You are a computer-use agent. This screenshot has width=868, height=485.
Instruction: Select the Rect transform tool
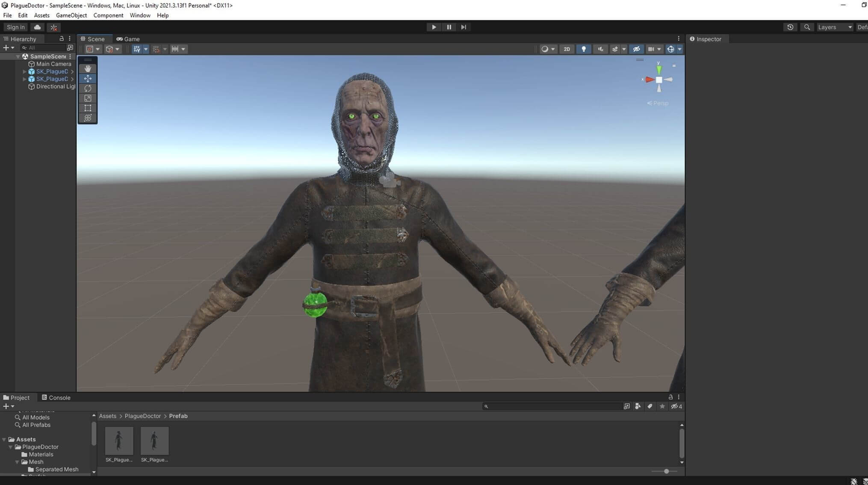pyautogui.click(x=88, y=108)
